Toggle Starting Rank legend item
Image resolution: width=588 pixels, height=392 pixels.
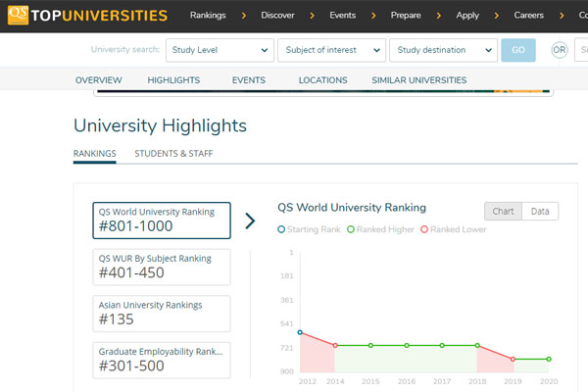click(309, 229)
